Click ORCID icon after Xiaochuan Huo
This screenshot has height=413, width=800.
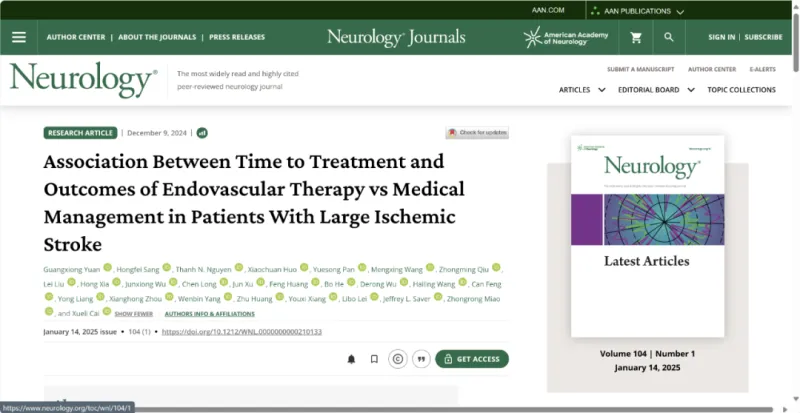[x=304, y=268]
